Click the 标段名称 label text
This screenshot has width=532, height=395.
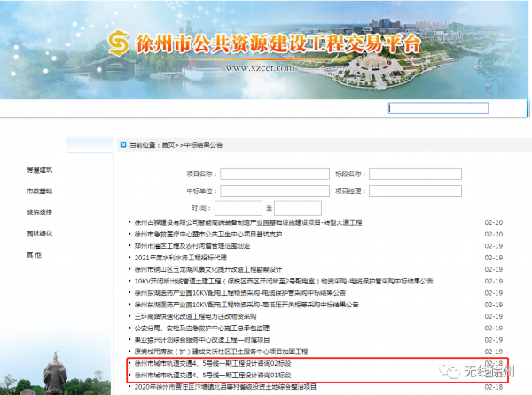point(348,174)
